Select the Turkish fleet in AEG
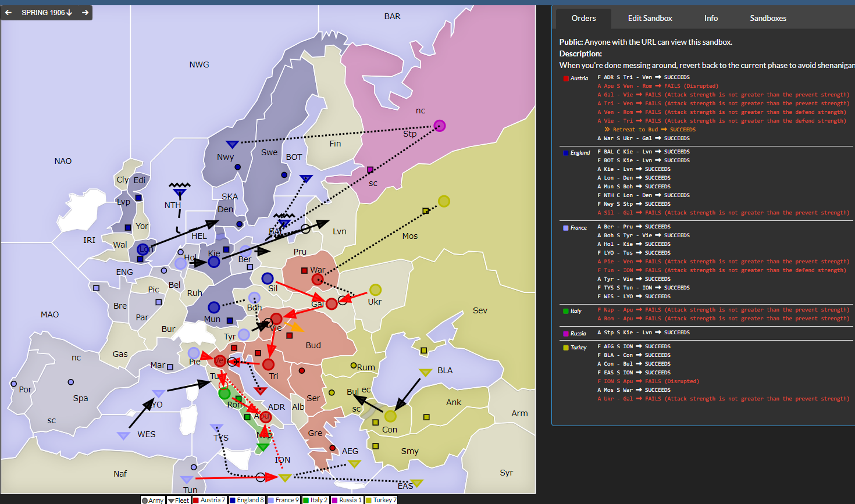Viewport: 855px width, 504px height. click(354, 463)
